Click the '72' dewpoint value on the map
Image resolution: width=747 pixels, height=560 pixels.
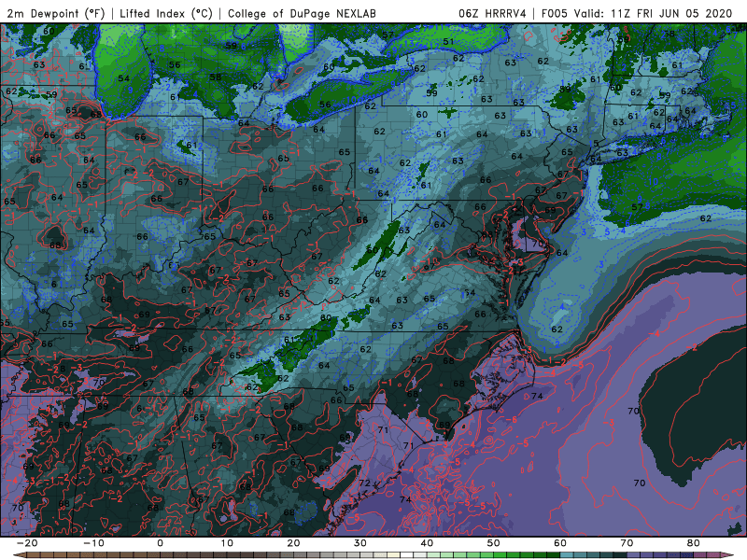coord(364,483)
